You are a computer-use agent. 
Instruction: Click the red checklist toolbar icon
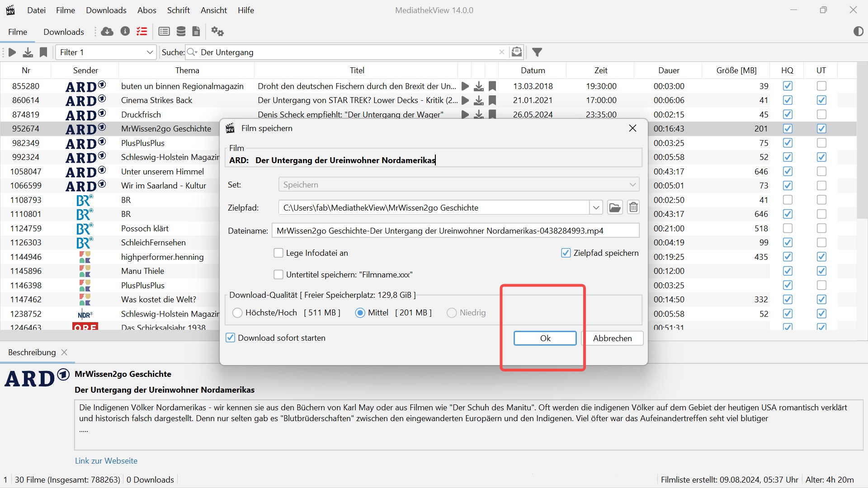pos(142,31)
